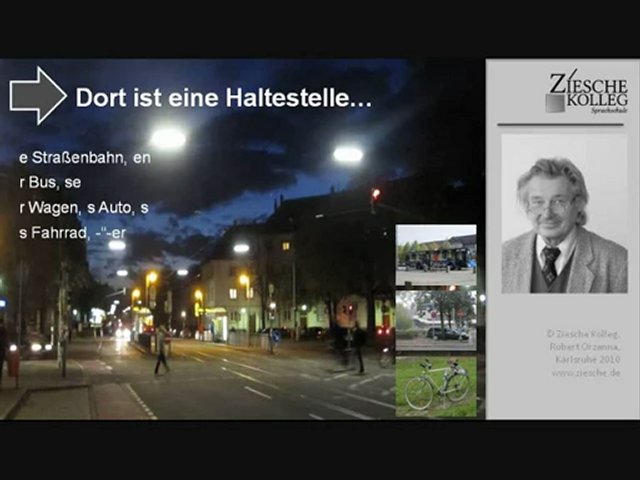Click the "Karlsruhe 2010" text
This screenshot has height=480, width=640.
pyautogui.click(x=584, y=359)
